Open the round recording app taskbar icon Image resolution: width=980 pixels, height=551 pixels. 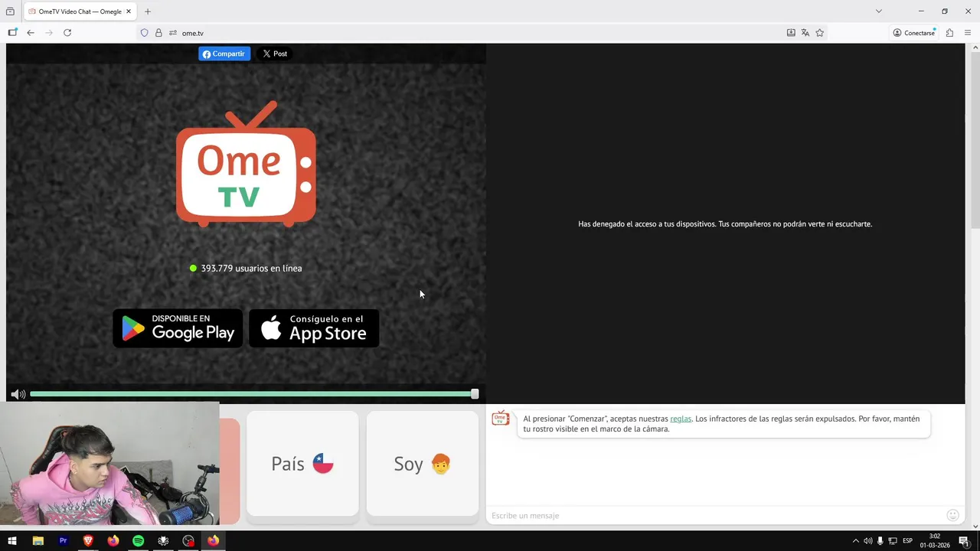click(188, 541)
